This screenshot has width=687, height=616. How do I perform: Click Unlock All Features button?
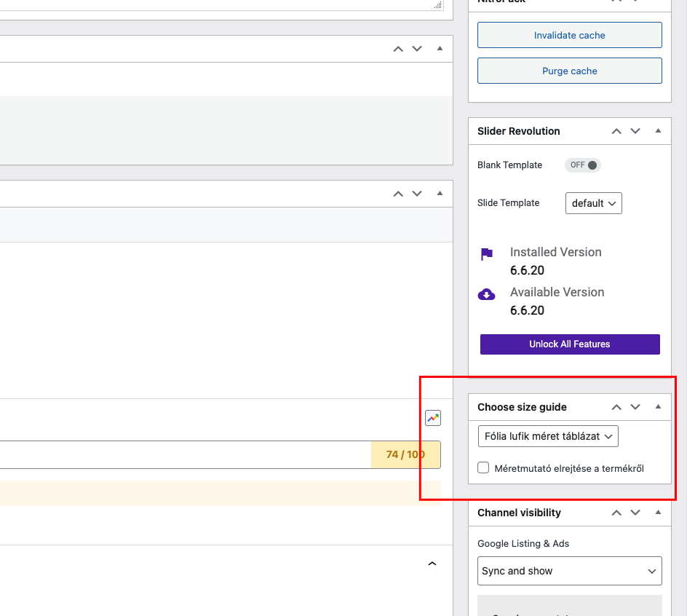tap(570, 344)
